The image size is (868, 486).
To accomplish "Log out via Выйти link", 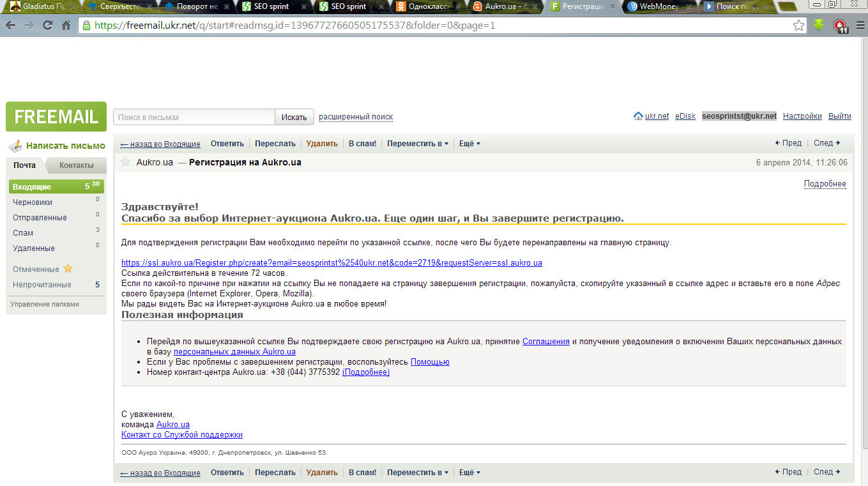I will click(840, 116).
